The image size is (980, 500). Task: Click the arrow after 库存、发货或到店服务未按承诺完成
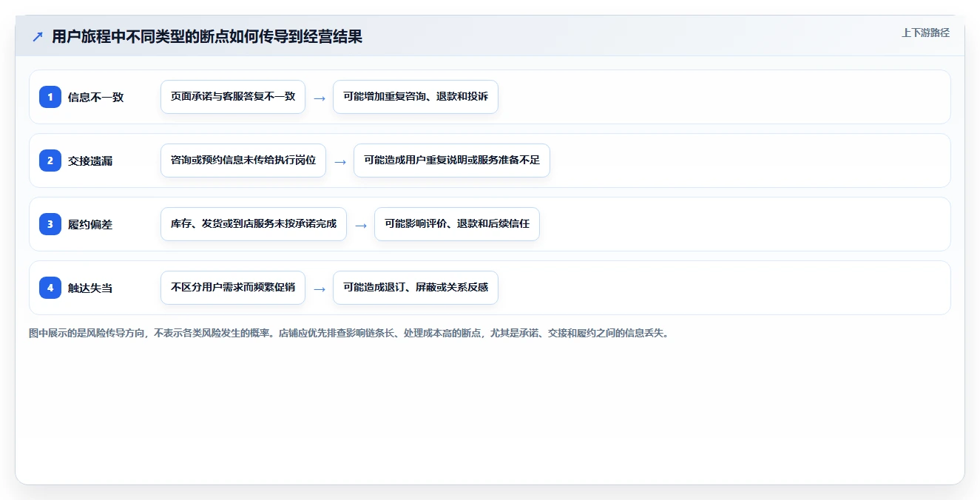(x=361, y=225)
